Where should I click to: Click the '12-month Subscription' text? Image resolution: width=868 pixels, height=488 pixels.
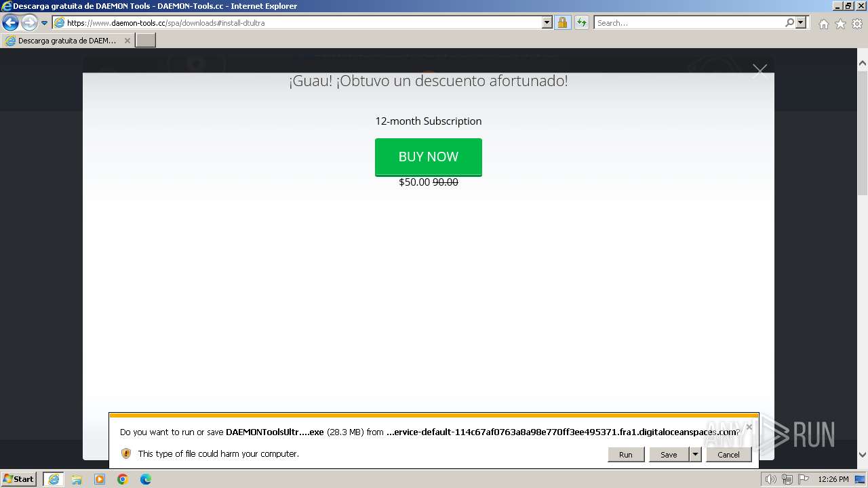coord(429,121)
